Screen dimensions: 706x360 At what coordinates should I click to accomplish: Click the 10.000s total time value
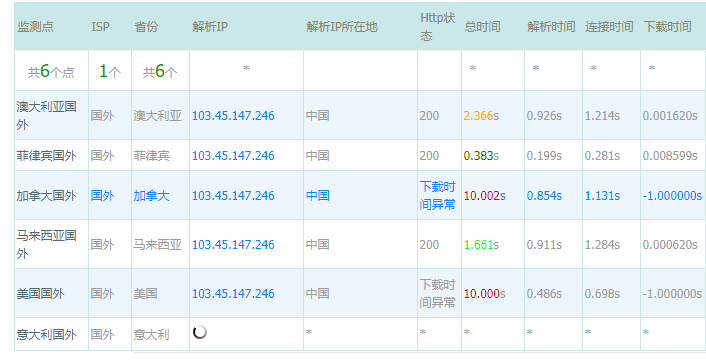484,294
